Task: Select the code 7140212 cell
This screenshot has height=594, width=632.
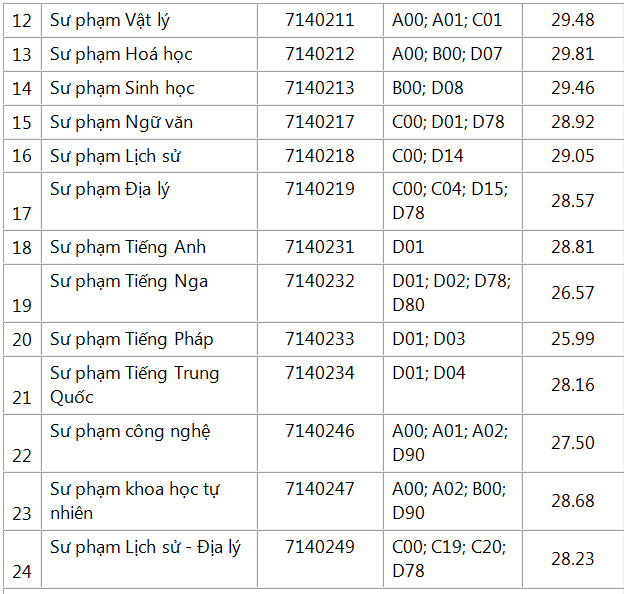Action: pos(319,54)
